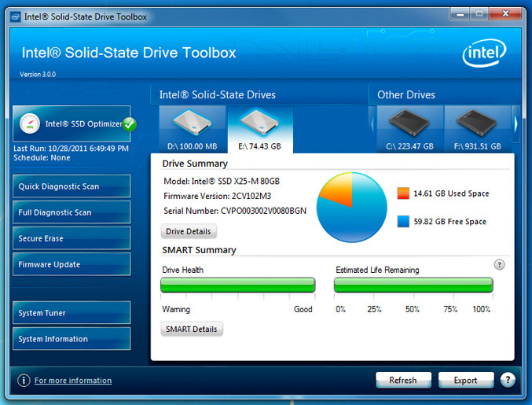Click the drive usage pie chart
532x405 pixels.
[x=352, y=207]
